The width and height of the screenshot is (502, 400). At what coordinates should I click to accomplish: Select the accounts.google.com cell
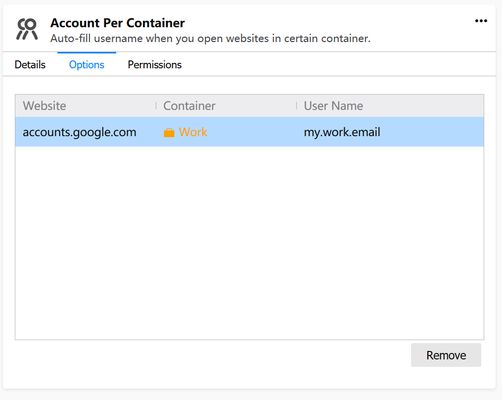click(79, 132)
